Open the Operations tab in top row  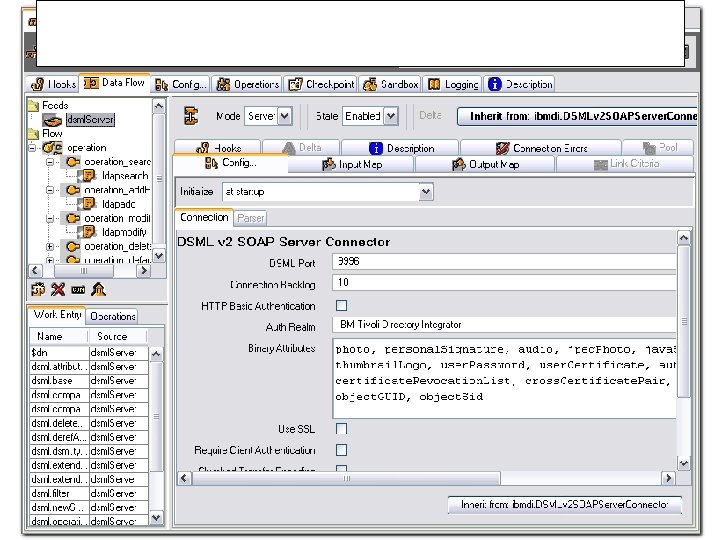coord(248,84)
